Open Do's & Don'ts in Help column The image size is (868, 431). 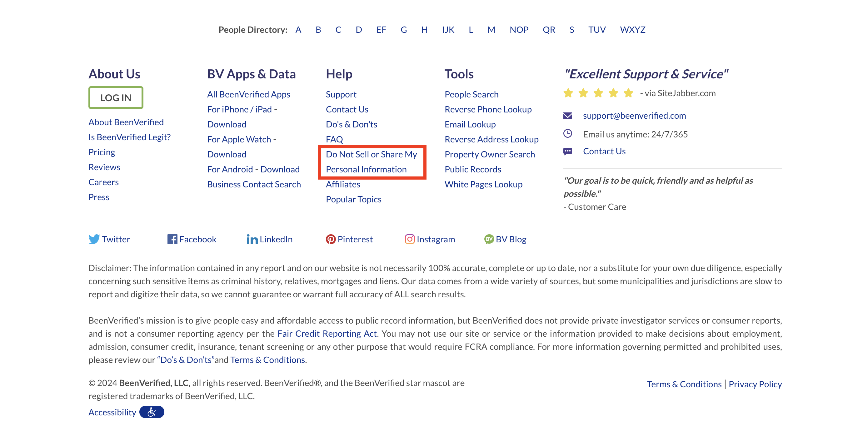coord(352,124)
